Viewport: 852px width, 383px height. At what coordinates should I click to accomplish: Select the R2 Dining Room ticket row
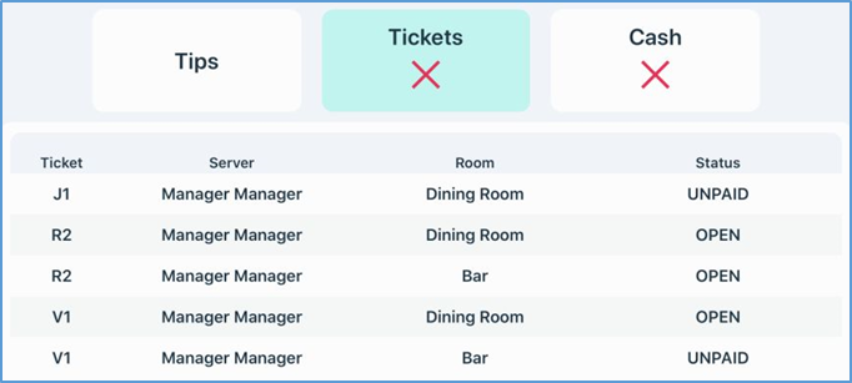425,235
